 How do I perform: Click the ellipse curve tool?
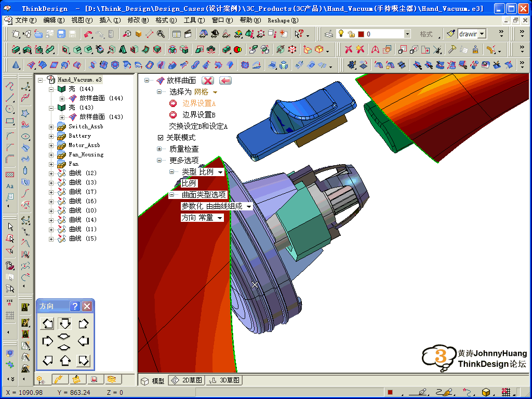tap(25, 137)
